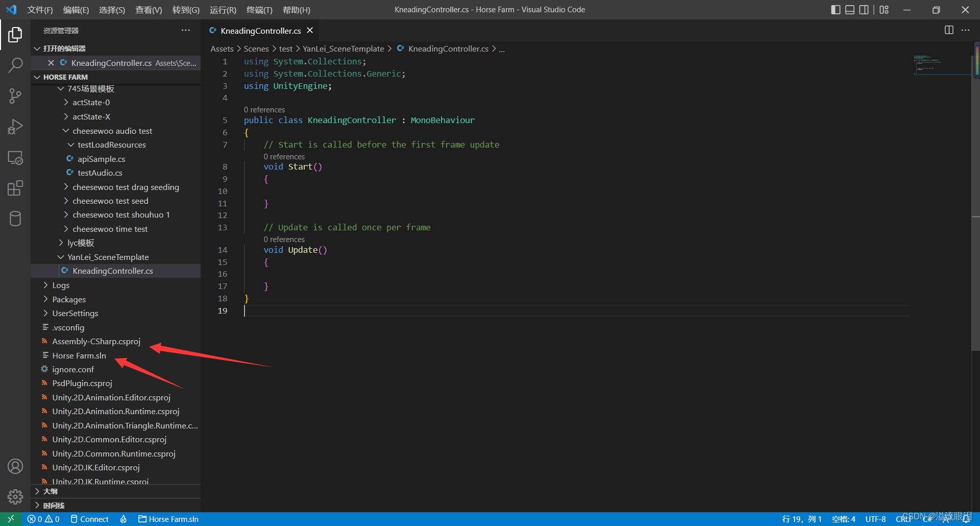The height and width of the screenshot is (526, 980).
Task: Open ignore.conf file
Action: (116, 370)
